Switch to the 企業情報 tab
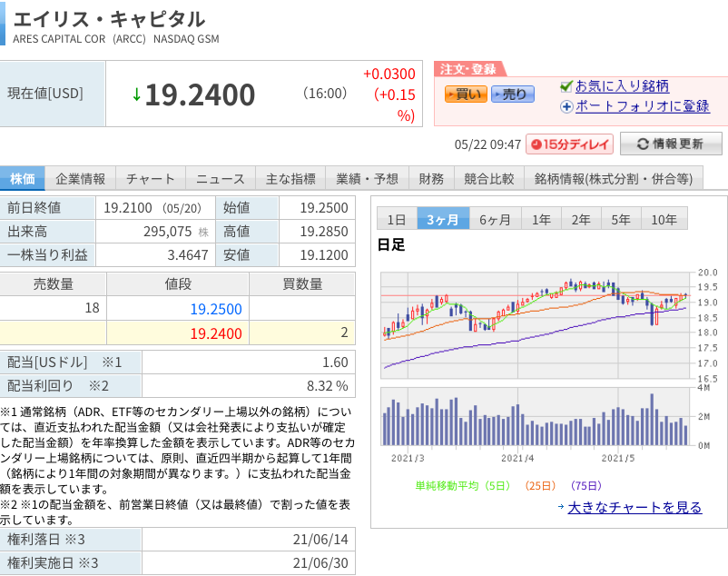The image size is (728, 576). pos(80,178)
